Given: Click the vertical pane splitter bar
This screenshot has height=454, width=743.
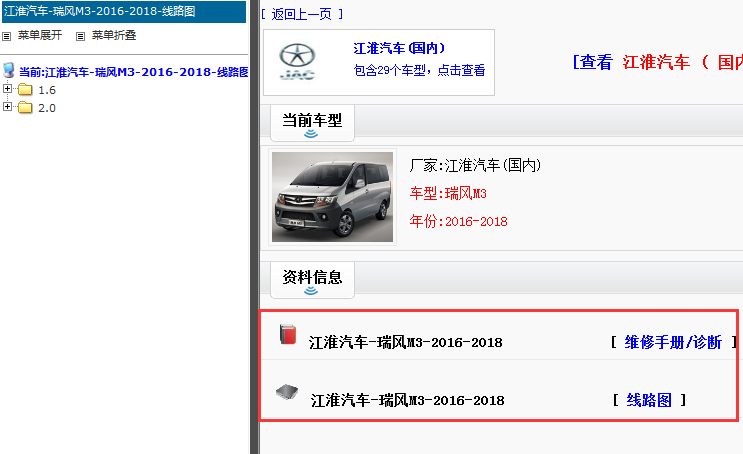Looking at the screenshot, I should 255,227.
